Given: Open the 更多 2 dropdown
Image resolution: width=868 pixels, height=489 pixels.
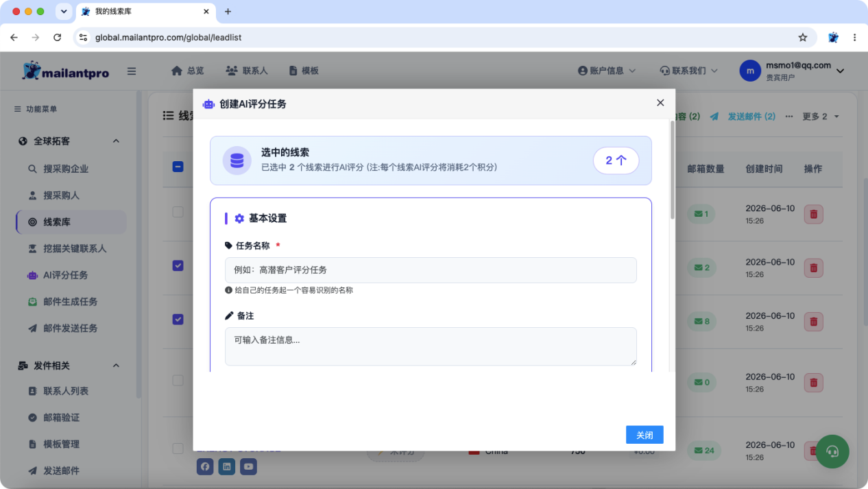Looking at the screenshot, I should (821, 117).
